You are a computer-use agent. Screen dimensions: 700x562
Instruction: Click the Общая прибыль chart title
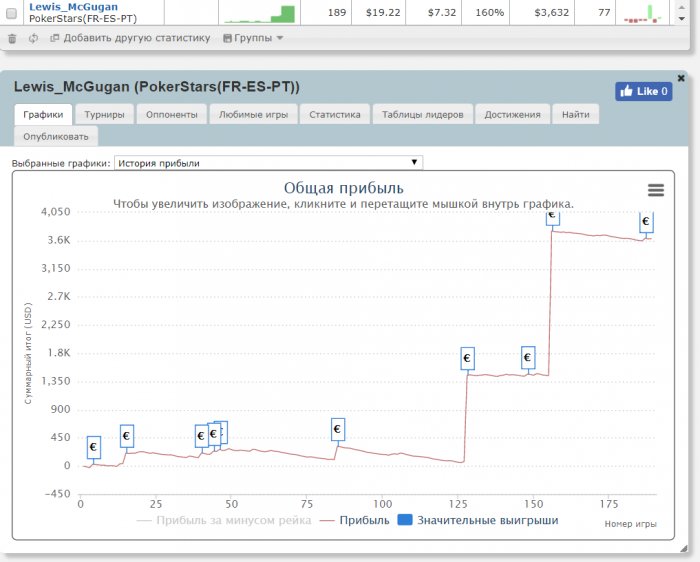343,188
